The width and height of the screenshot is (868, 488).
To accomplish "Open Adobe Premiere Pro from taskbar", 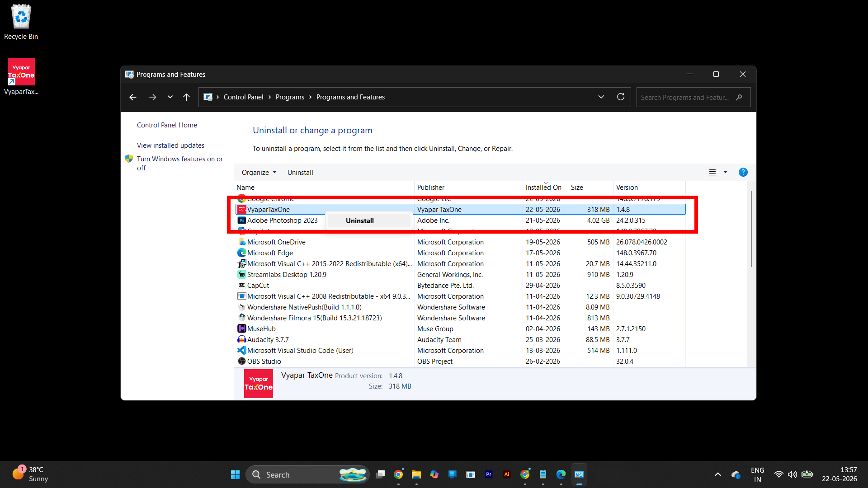I will tap(489, 474).
